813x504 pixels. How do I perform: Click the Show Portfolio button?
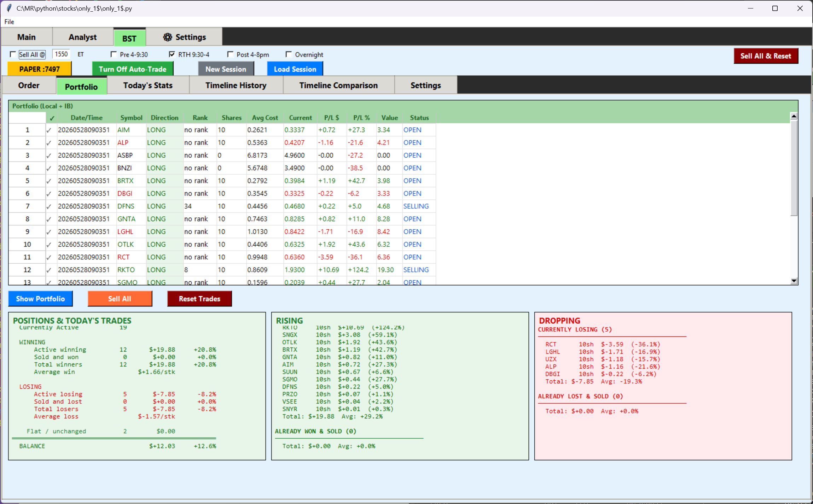[x=40, y=299]
